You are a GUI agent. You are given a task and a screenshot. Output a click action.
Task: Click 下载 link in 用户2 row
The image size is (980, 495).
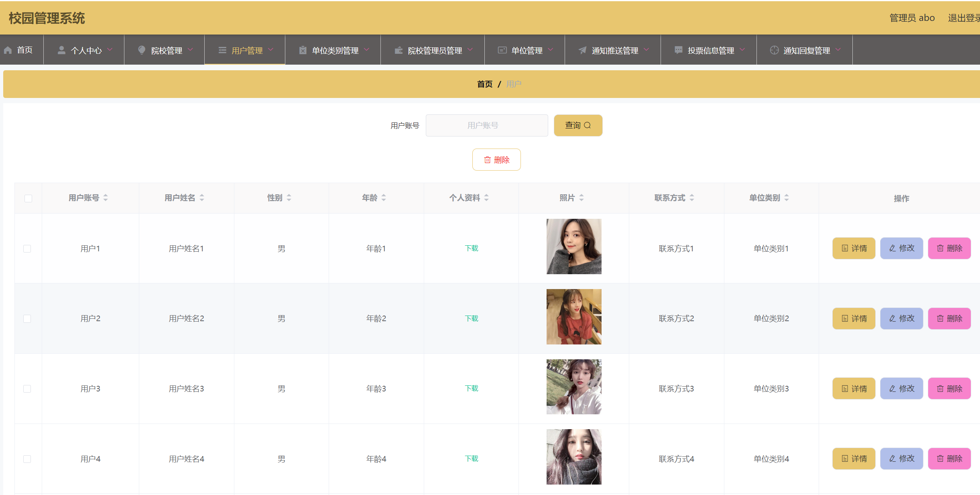[x=472, y=318]
